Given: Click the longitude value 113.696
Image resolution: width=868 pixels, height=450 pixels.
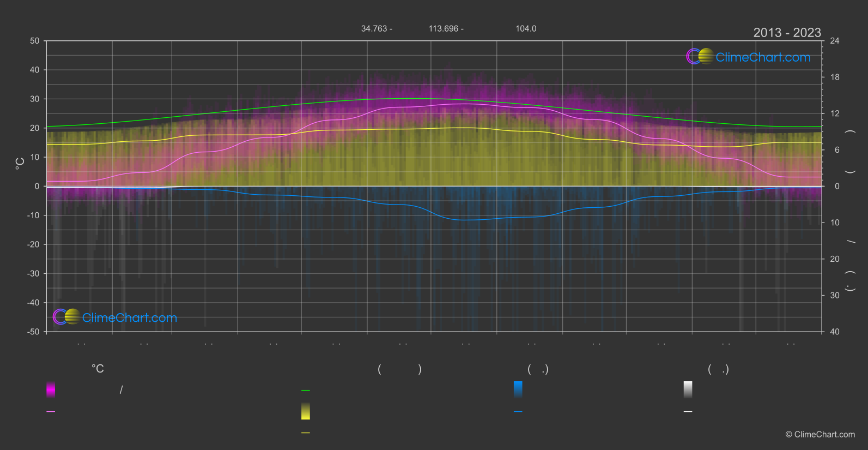Looking at the screenshot, I should (444, 28).
